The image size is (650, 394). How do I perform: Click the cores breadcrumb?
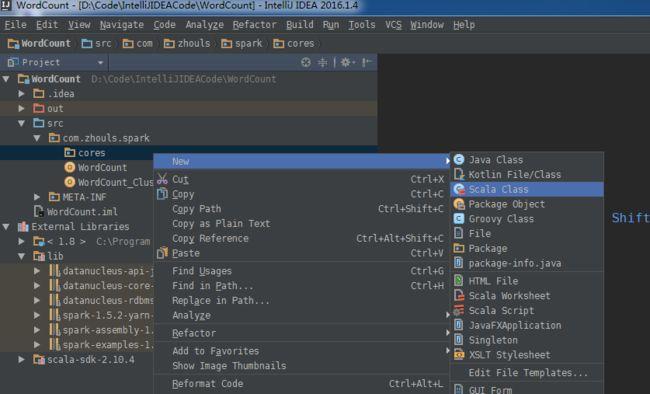[294, 44]
